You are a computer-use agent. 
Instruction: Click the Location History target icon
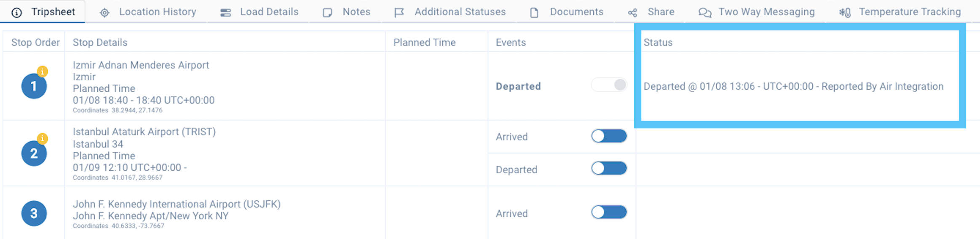[104, 13]
